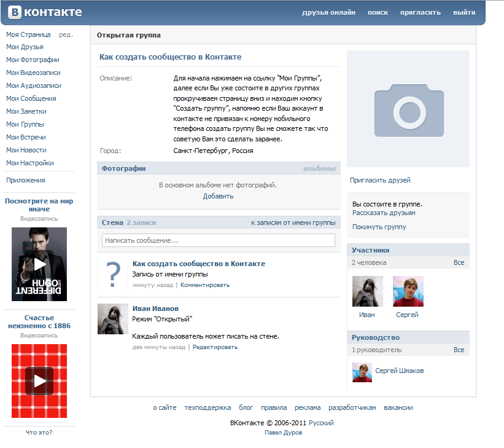The height and width of the screenshot is (448, 504).
Task: Go to Моя Страница
Action: tap(28, 34)
